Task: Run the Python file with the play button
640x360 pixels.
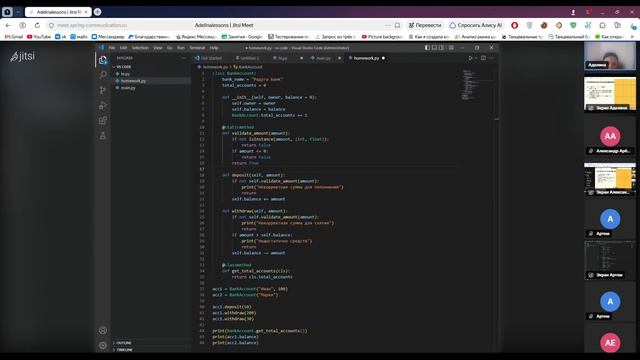Action: tap(470, 58)
